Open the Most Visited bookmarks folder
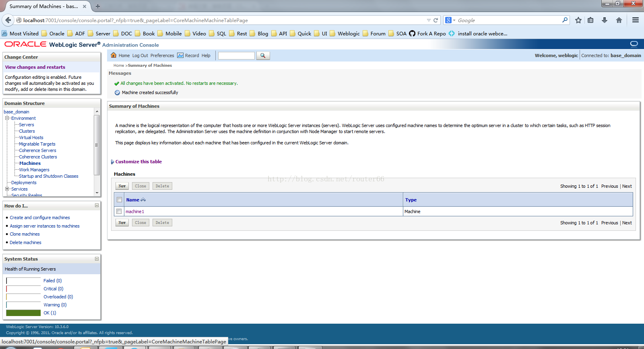 20,33
